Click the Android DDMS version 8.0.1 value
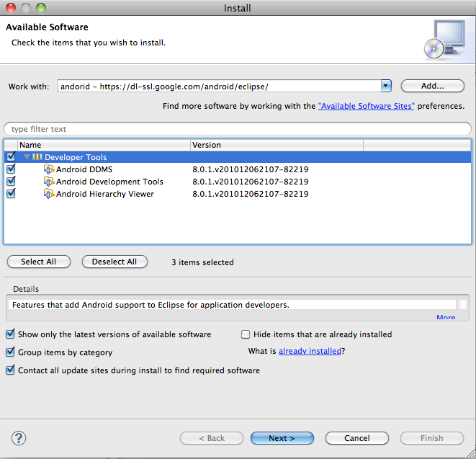 pyautogui.click(x=250, y=169)
